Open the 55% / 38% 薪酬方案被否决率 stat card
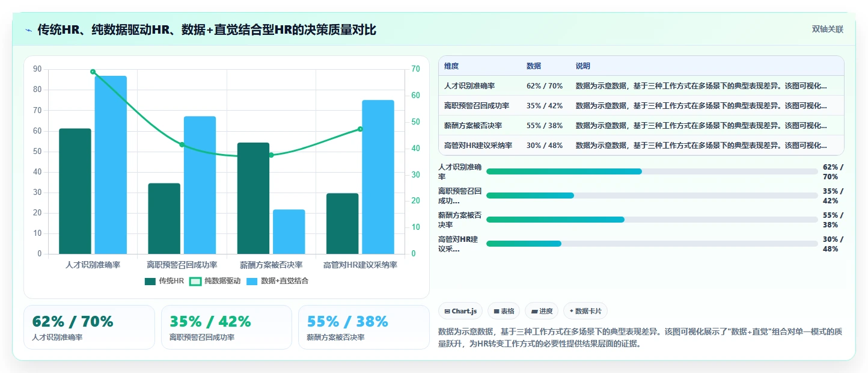The width and height of the screenshot is (868, 373). (x=364, y=327)
